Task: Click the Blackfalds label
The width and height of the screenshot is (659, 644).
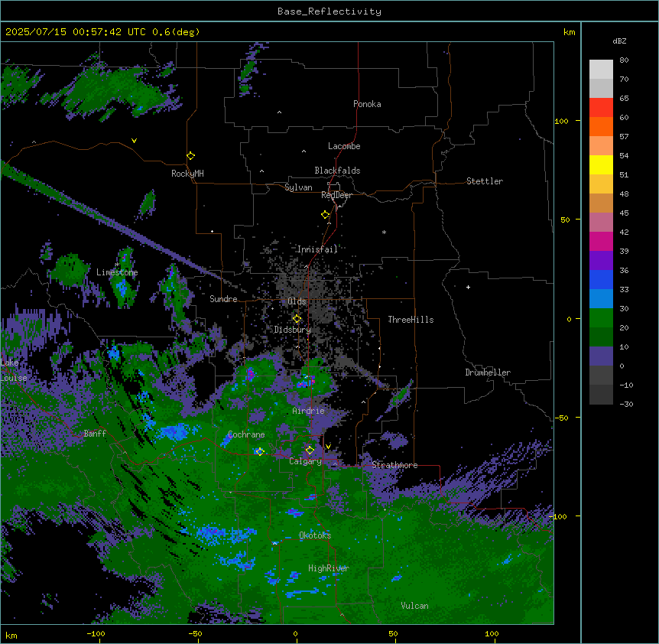Action: click(x=337, y=171)
